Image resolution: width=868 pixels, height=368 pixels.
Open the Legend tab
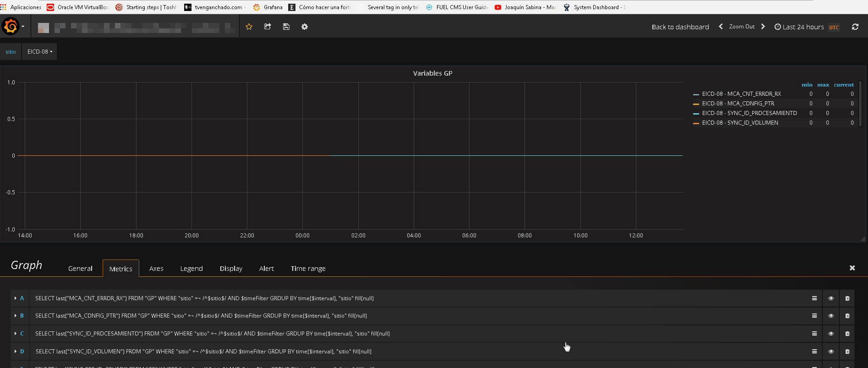(x=191, y=269)
